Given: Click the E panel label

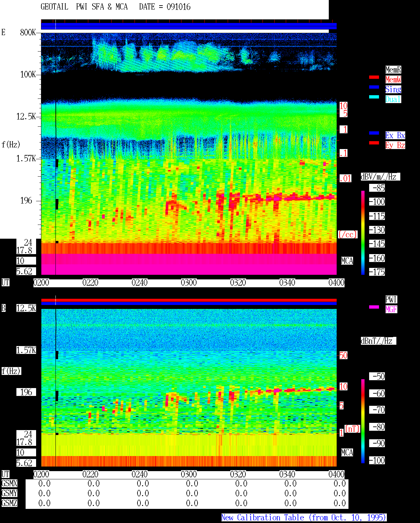Looking at the screenshot, I should pyautogui.click(x=4, y=32).
